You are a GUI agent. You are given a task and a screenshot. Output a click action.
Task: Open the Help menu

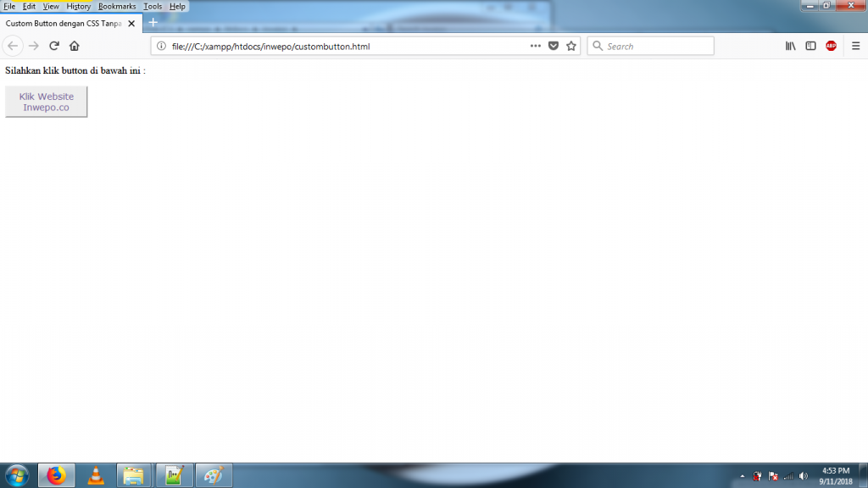pyautogui.click(x=177, y=6)
